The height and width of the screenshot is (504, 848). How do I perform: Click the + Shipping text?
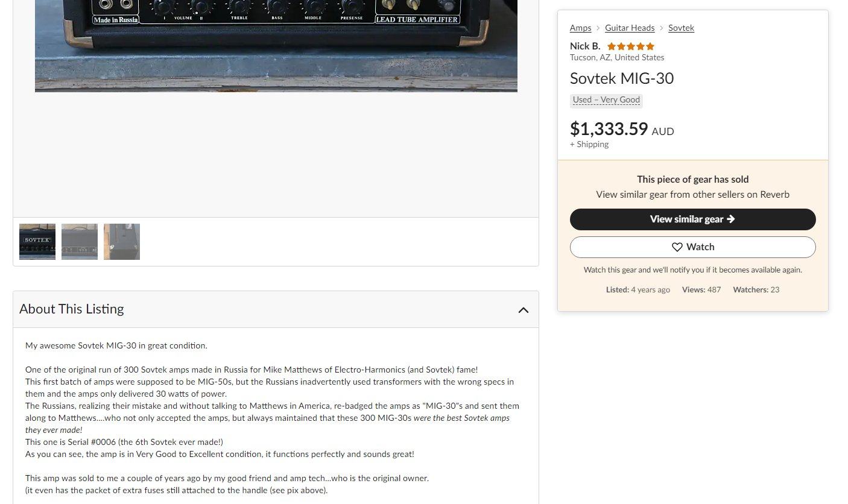(x=589, y=144)
